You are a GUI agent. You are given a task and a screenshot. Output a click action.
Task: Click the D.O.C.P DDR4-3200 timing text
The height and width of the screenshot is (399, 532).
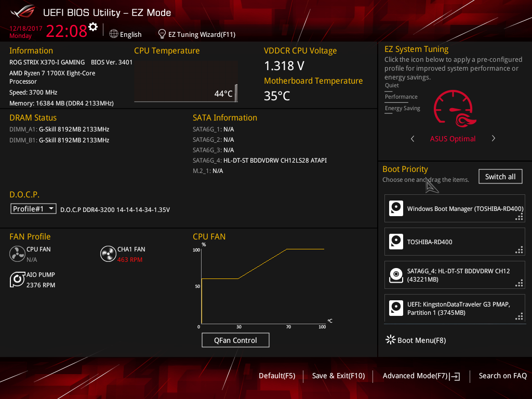[x=115, y=210]
